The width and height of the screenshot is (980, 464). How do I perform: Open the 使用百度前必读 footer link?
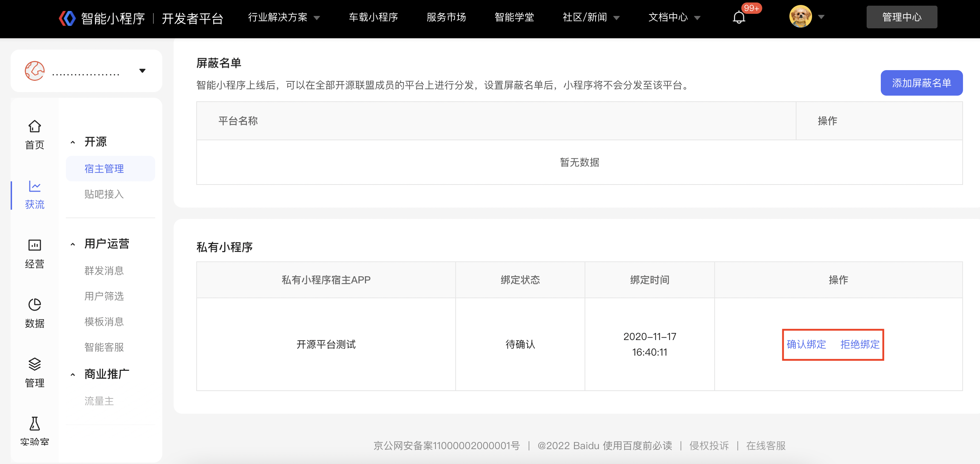pos(637,445)
